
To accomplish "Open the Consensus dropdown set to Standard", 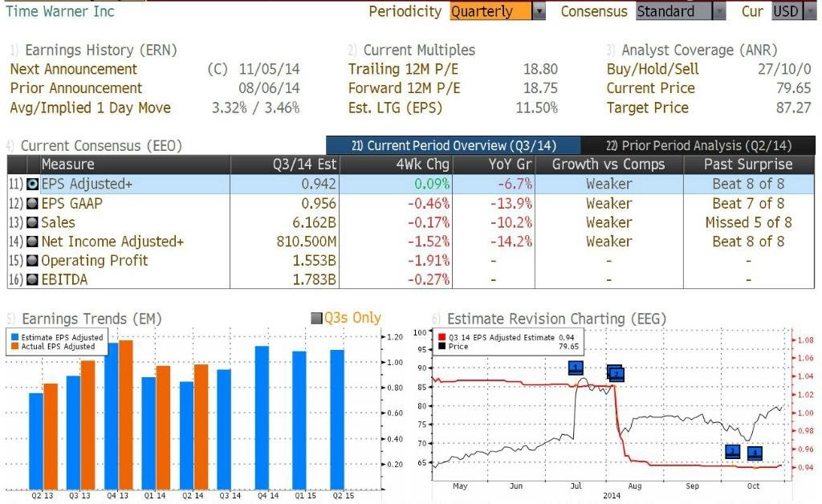I will (681, 11).
